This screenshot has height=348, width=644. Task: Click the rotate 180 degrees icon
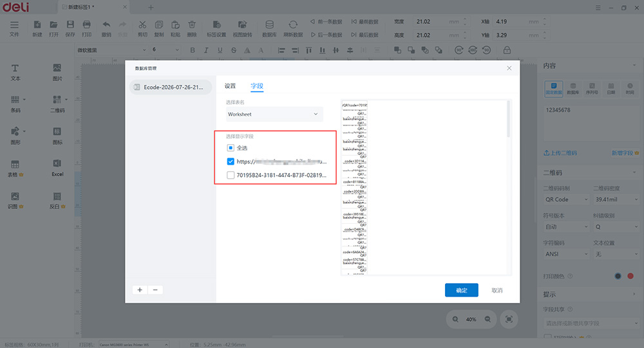click(x=473, y=50)
